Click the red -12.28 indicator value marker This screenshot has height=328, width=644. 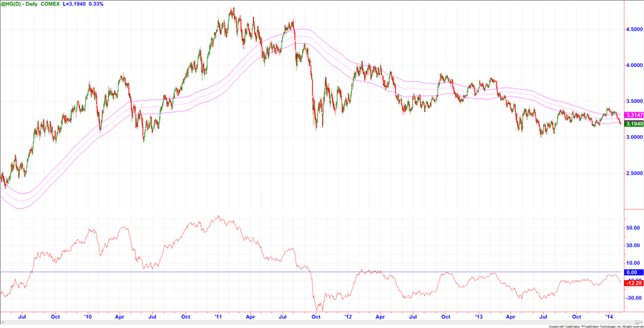tap(633, 281)
